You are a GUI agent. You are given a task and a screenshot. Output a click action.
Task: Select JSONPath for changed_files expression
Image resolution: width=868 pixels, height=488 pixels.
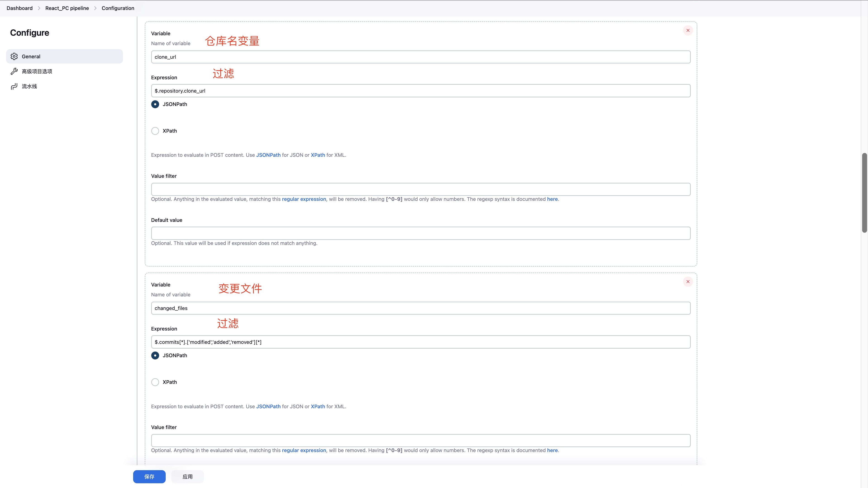click(x=155, y=355)
